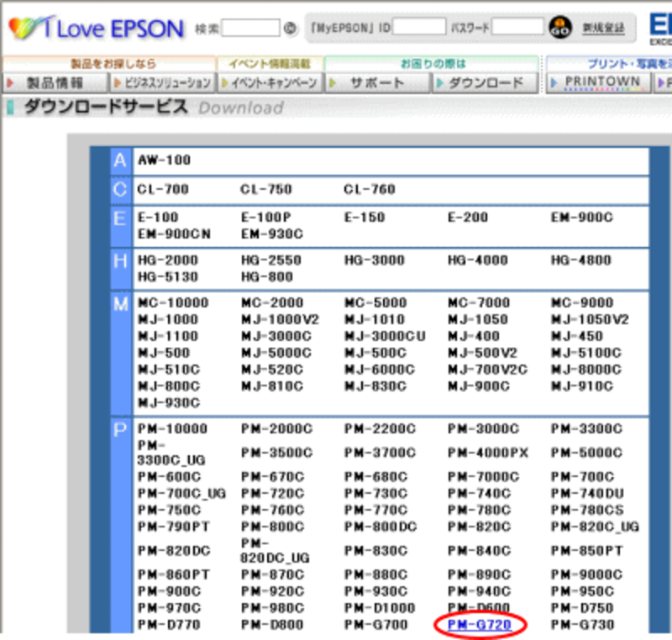Select the CL-760 model entry
The height and width of the screenshot is (640, 672).
coord(370,189)
